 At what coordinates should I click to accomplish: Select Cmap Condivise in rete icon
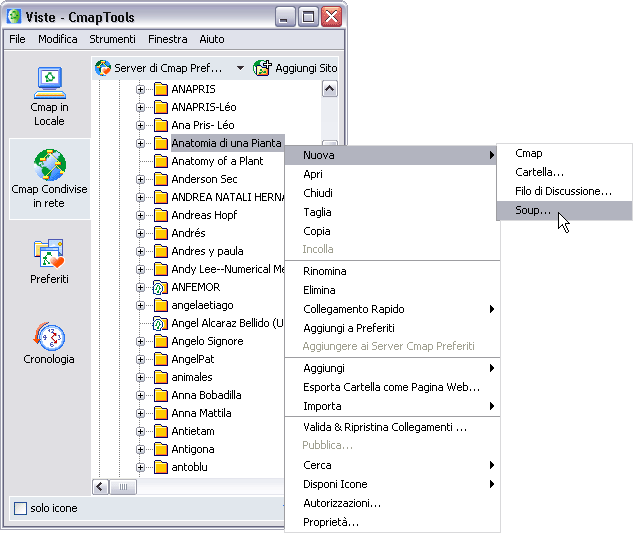pyautogui.click(x=49, y=164)
